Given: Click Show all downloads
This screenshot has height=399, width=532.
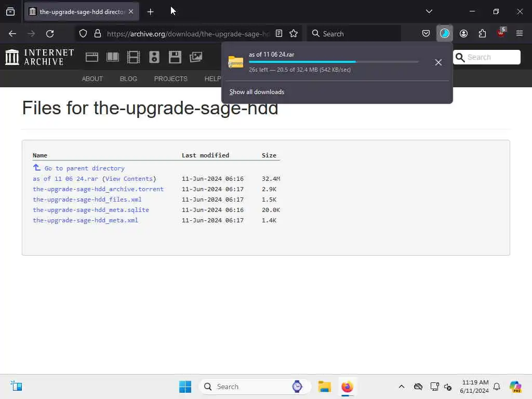Looking at the screenshot, I should coord(257,92).
